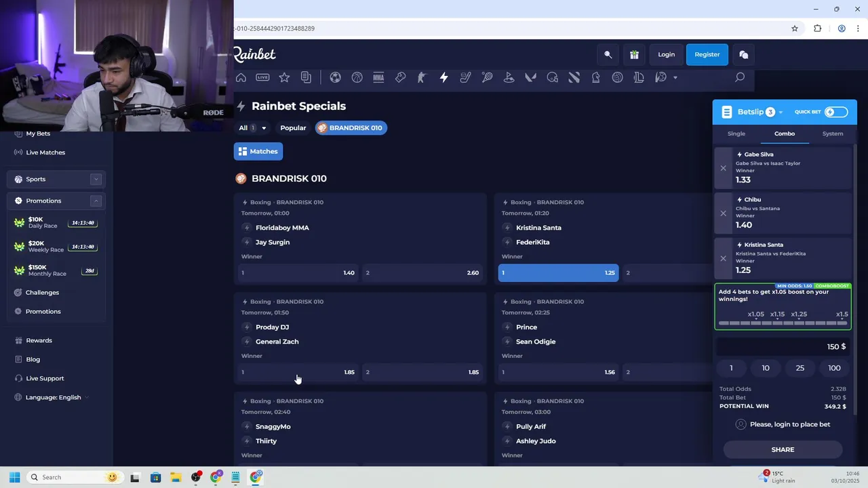Select the Valorant esports icon
The width and height of the screenshot is (868, 488).
pyautogui.click(x=530, y=77)
